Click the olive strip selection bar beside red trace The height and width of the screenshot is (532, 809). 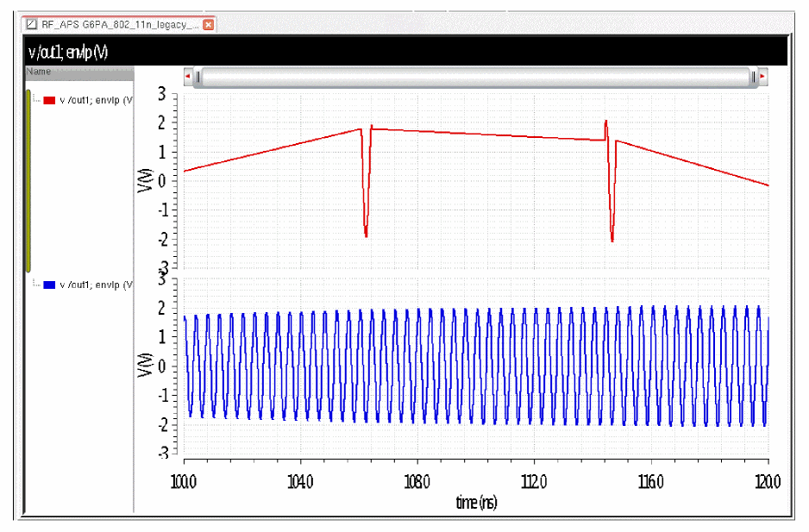[28, 180]
